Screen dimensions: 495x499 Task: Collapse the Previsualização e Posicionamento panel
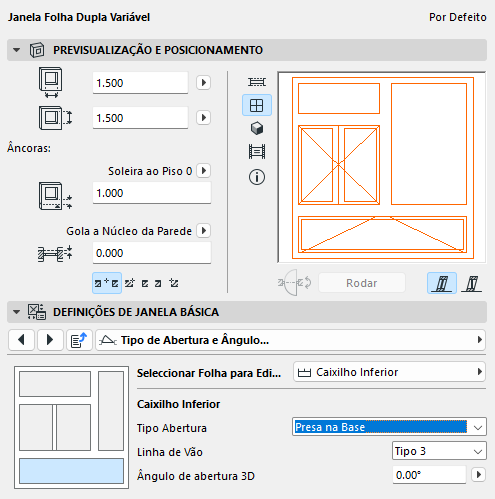coord(16,50)
